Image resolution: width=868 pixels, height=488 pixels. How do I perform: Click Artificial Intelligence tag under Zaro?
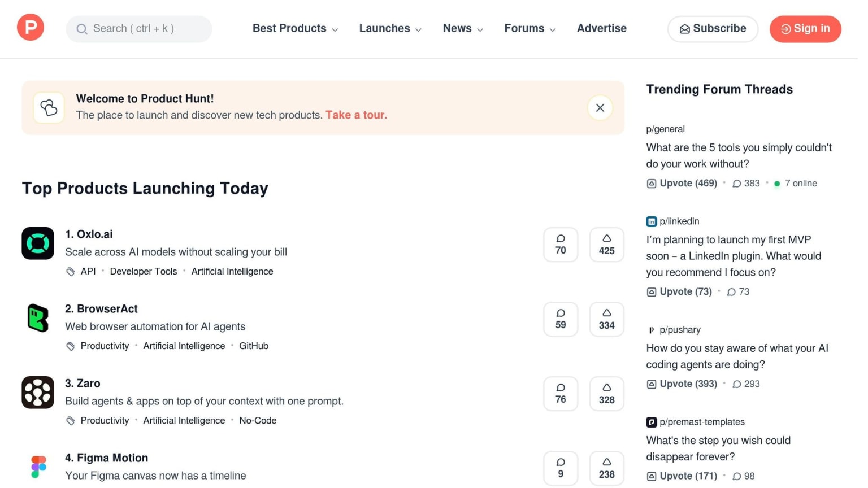coord(184,420)
